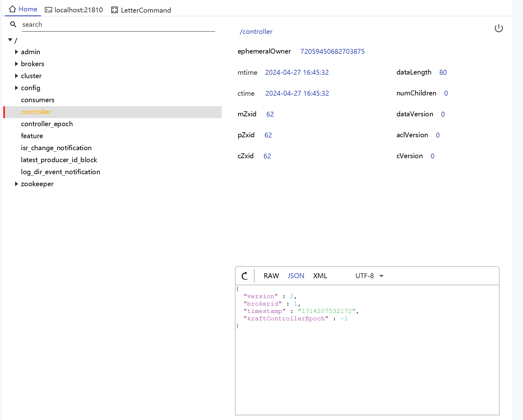Select the feature tree node
The height and width of the screenshot is (420, 523).
tap(32, 136)
